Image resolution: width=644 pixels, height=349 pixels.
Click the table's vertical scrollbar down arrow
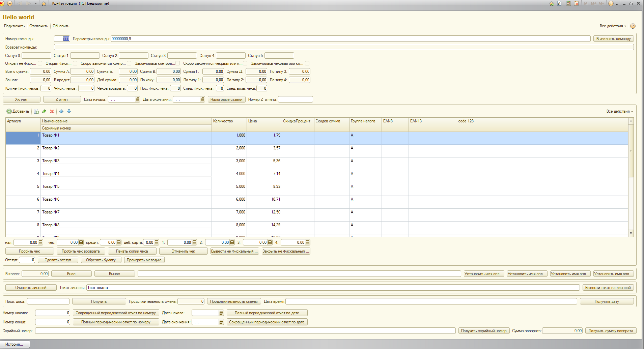tap(631, 233)
